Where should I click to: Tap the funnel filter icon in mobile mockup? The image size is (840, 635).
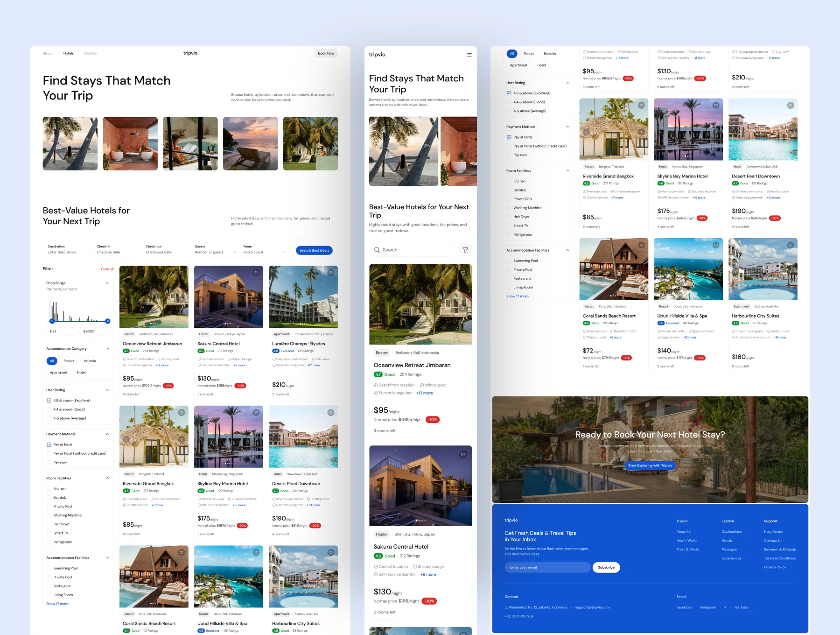coord(465,250)
